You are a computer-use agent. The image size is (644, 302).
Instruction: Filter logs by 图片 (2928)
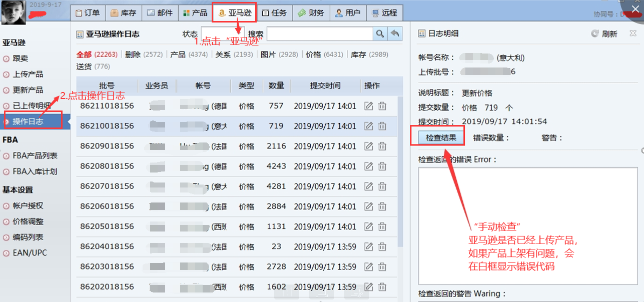point(279,54)
